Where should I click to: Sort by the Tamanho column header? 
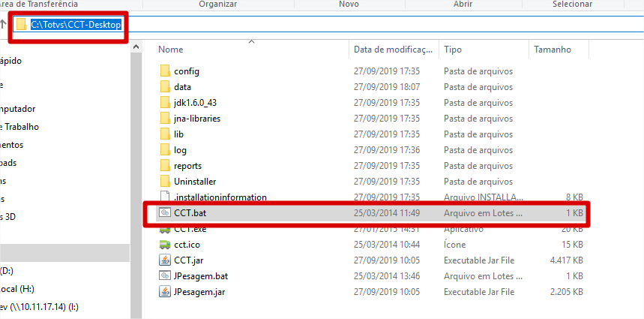coord(553,50)
